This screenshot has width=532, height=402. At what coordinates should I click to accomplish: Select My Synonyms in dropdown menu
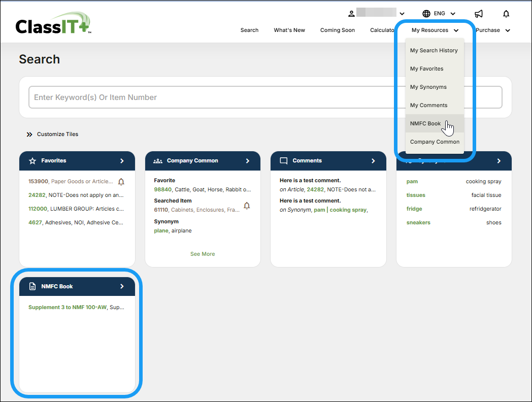click(428, 87)
